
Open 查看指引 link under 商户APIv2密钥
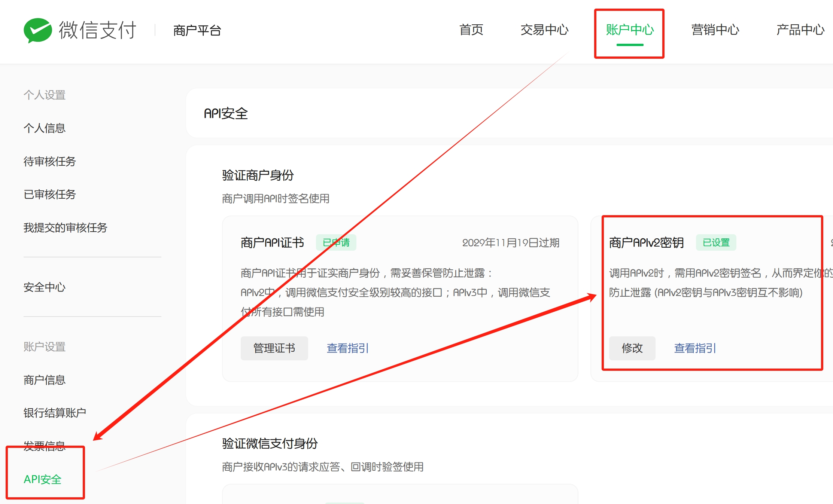(x=695, y=348)
